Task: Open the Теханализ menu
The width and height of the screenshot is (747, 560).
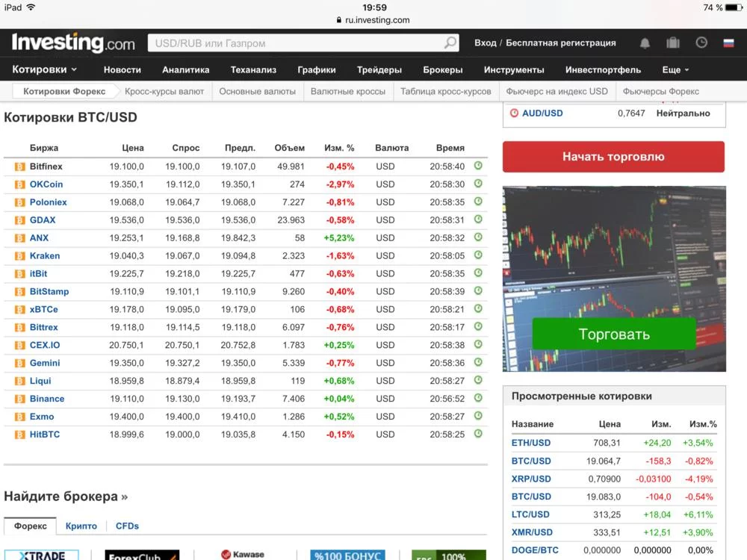Action: (253, 70)
